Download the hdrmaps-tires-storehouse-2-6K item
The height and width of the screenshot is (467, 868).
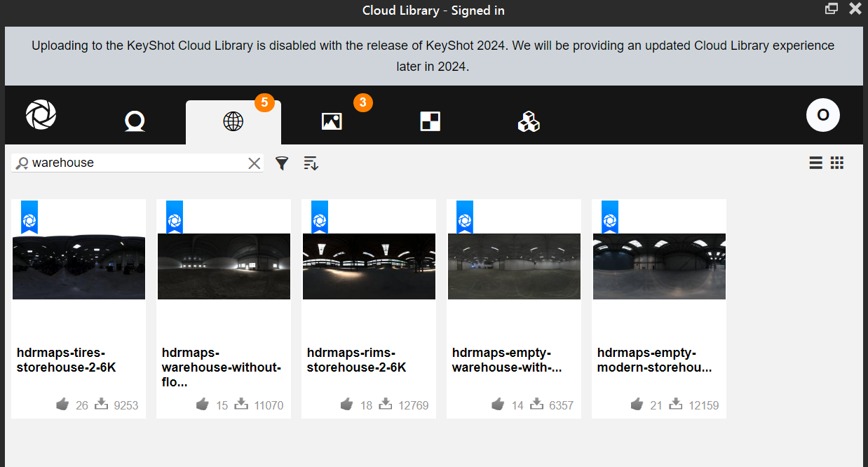pos(101,404)
